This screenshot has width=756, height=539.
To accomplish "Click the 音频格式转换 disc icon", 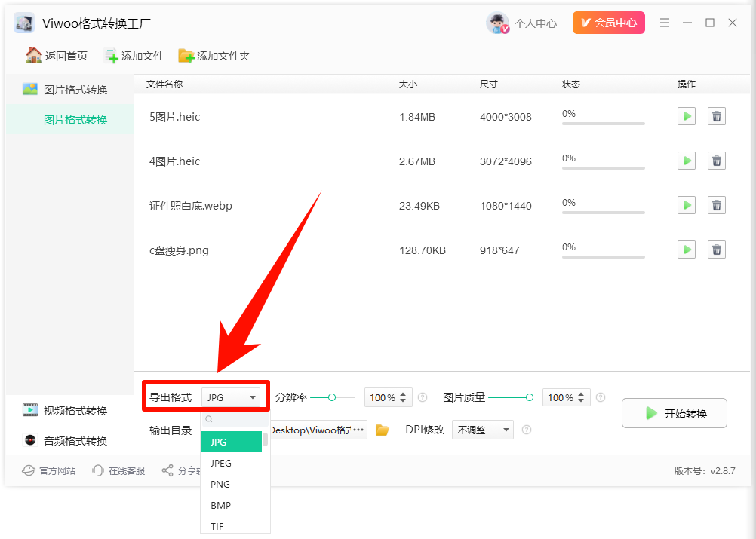I will pos(30,440).
